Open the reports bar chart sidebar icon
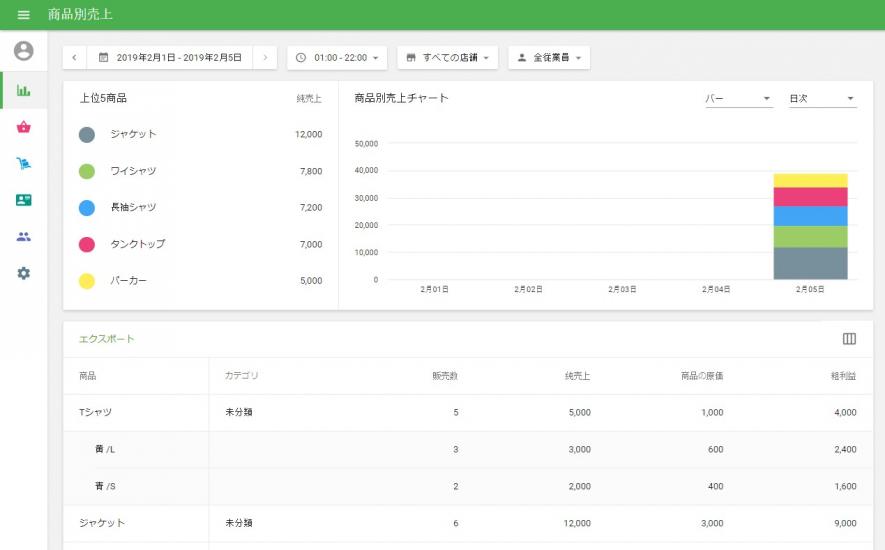 pyautogui.click(x=24, y=90)
